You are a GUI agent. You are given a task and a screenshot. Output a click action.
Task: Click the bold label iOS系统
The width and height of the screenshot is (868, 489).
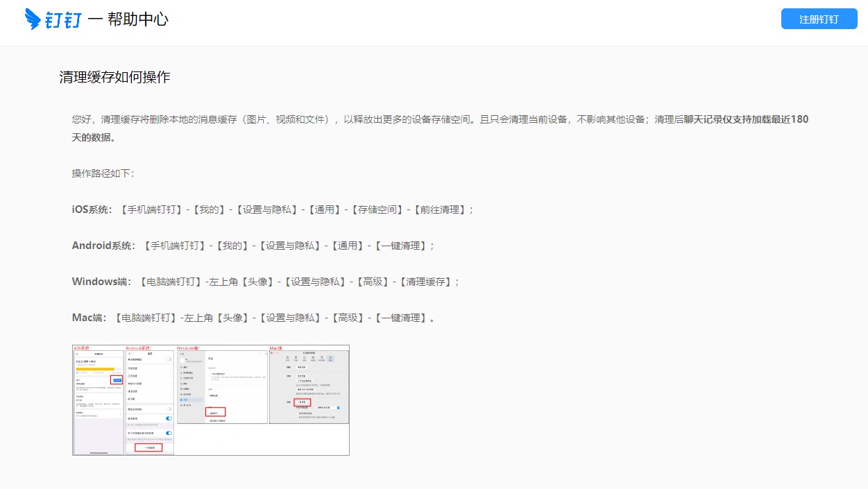pos(90,209)
